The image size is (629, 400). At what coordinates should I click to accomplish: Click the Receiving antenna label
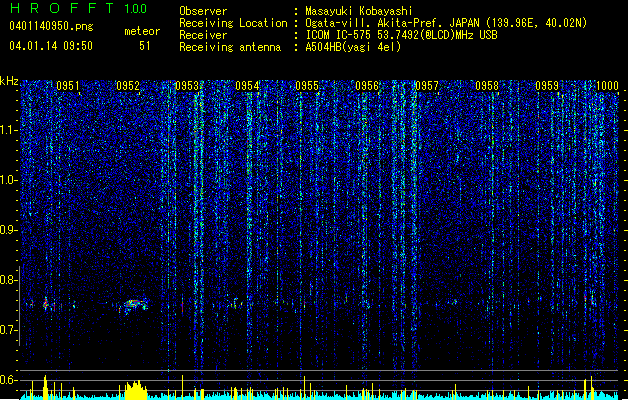(x=230, y=47)
